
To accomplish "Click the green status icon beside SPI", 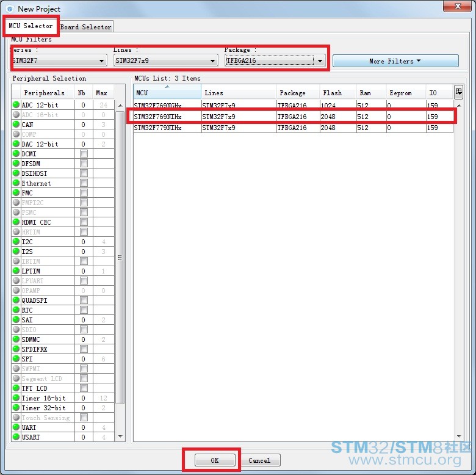I will (x=16, y=358).
